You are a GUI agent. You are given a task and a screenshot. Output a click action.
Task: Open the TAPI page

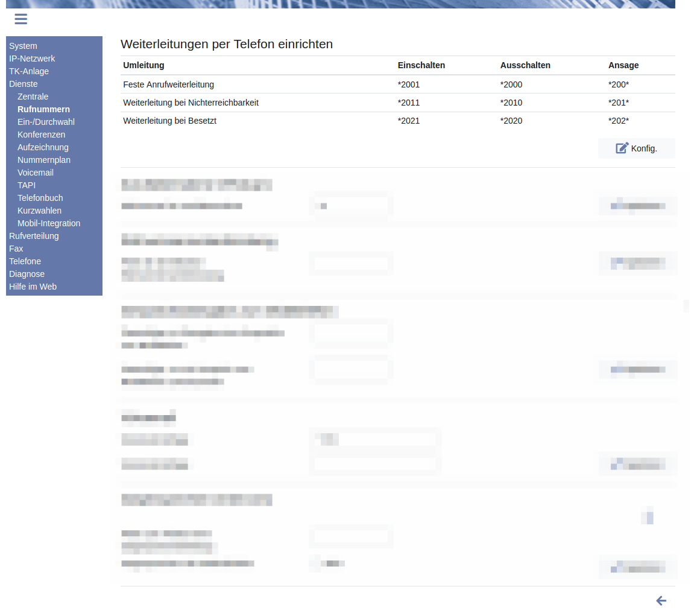click(x=27, y=185)
